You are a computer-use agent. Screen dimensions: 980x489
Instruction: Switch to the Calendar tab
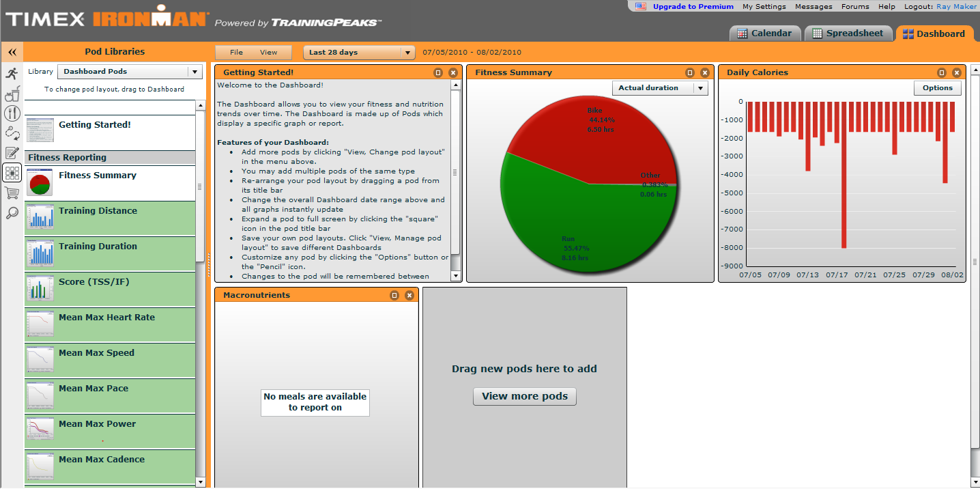pos(764,33)
